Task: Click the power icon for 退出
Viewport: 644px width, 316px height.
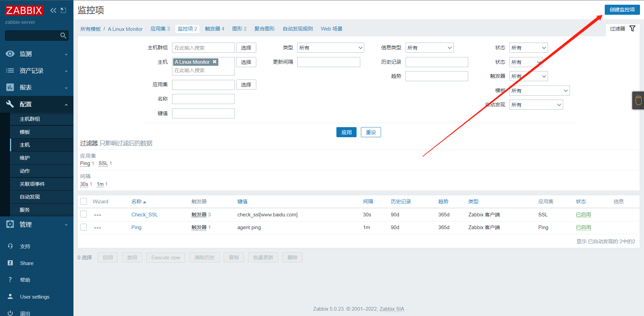Action: tap(10, 313)
